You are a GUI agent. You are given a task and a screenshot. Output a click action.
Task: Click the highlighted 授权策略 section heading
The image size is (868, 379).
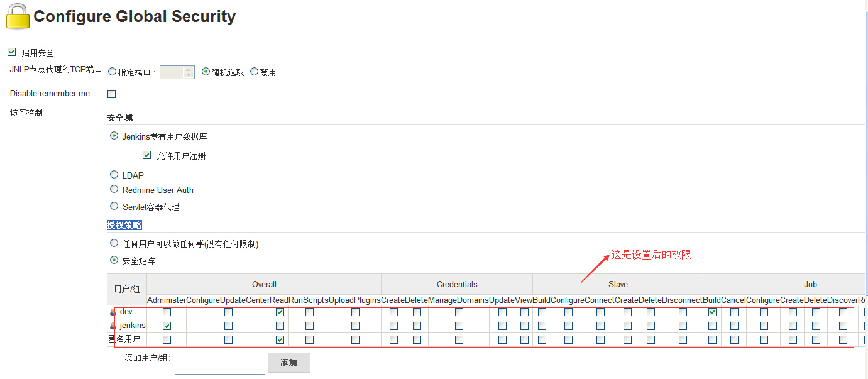pos(124,225)
